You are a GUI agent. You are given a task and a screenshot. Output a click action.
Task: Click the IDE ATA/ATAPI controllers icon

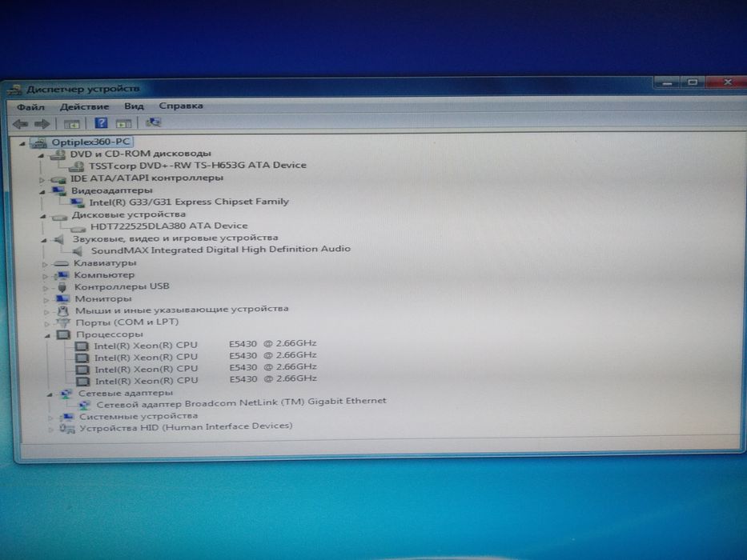click(x=58, y=179)
